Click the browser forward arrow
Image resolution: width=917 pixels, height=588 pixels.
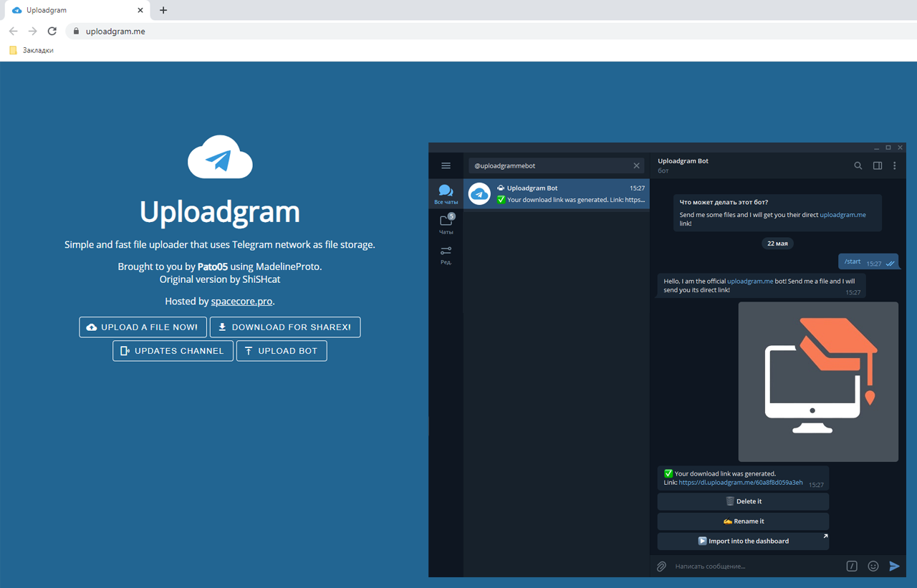point(32,31)
